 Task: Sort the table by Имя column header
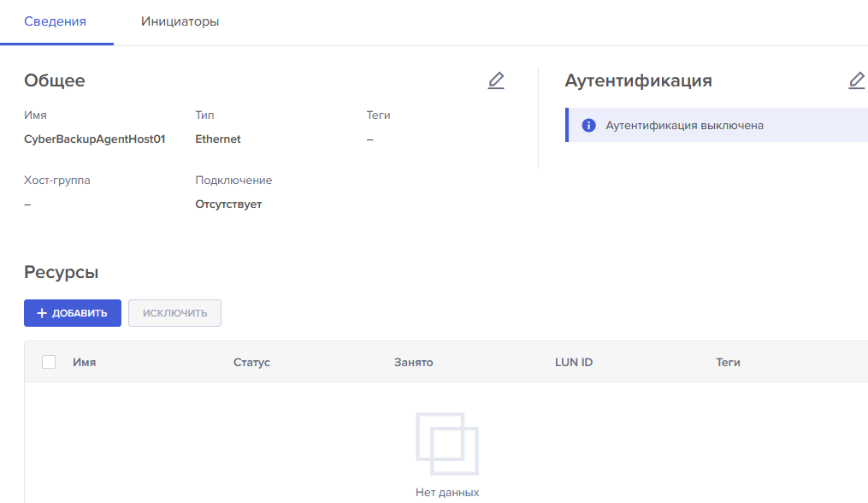84,363
